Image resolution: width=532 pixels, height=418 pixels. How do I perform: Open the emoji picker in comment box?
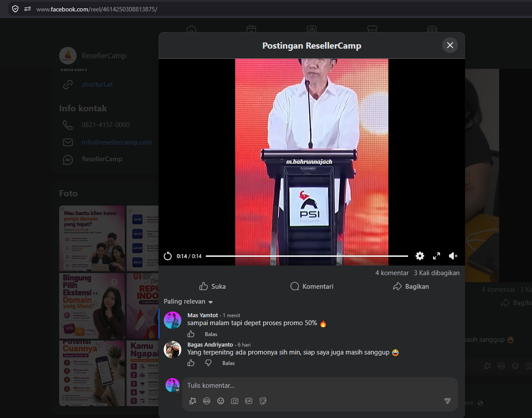pos(221,401)
